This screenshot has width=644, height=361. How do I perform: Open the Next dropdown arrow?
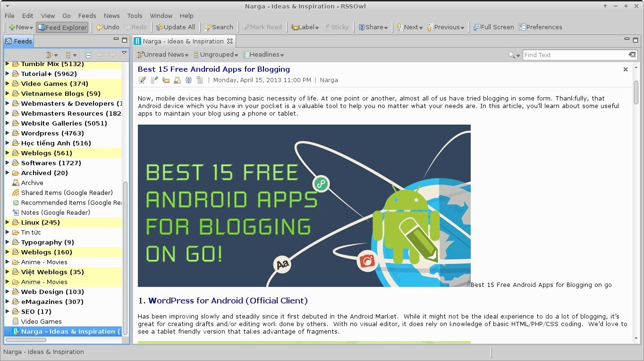point(421,28)
